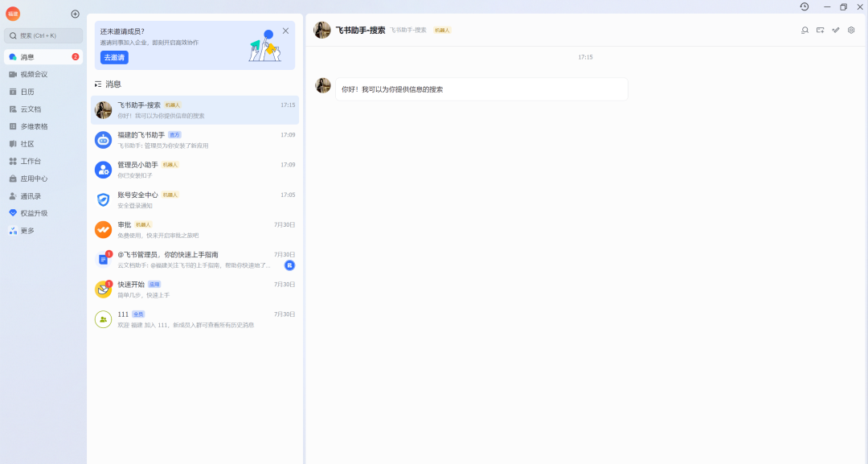Open the 管理员小助手 conversation
Screen dimensions: 868x464
pos(194,170)
